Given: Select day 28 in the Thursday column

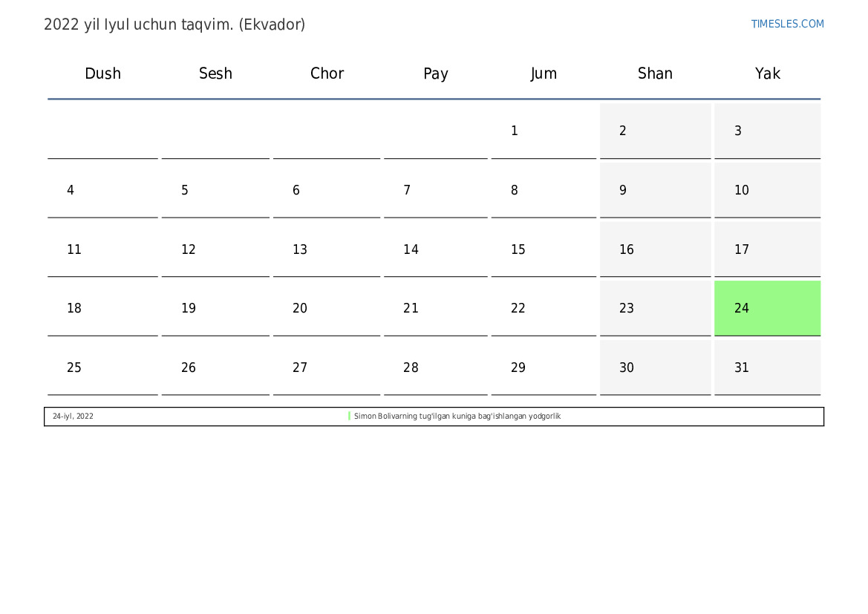Looking at the screenshot, I should click(435, 368).
